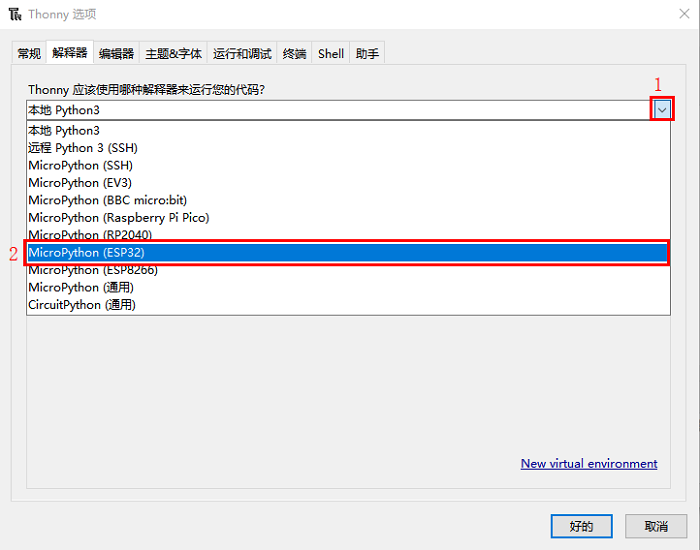This screenshot has height=550, width=700.
Task: Switch to the 编辑器 tab
Action: (x=116, y=54)
